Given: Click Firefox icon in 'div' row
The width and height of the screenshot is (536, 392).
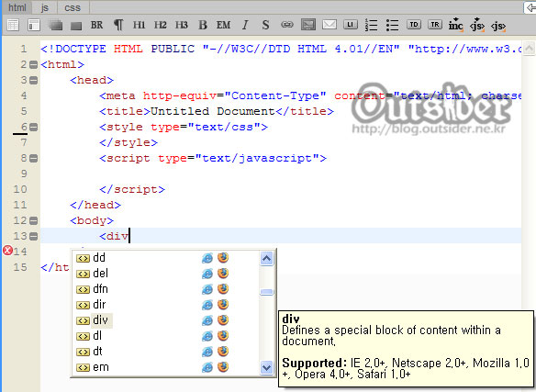Looking at the screenshot, I should tap(223, 320).
